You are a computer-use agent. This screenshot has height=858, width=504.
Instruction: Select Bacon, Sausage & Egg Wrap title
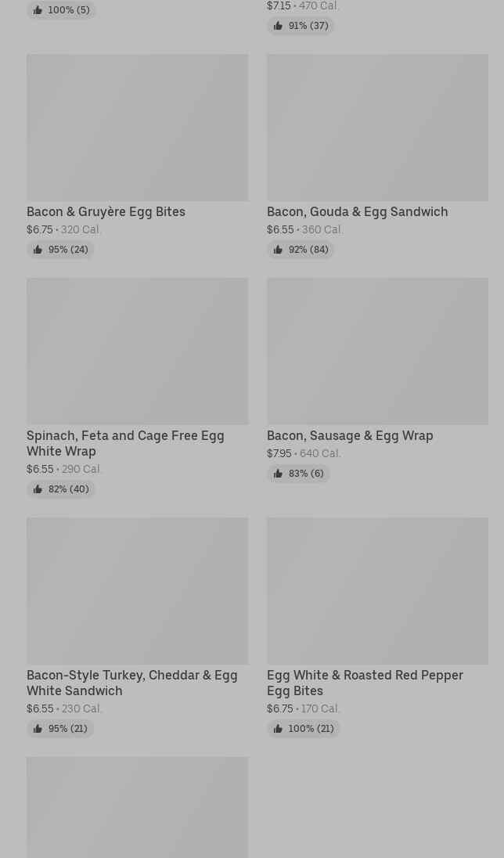pos(351,435)
